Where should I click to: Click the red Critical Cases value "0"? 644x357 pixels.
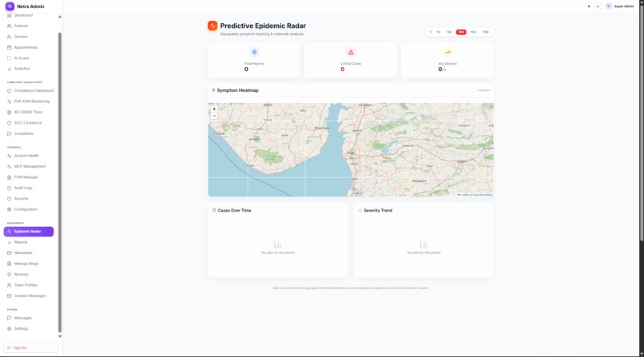click(342, 69)
